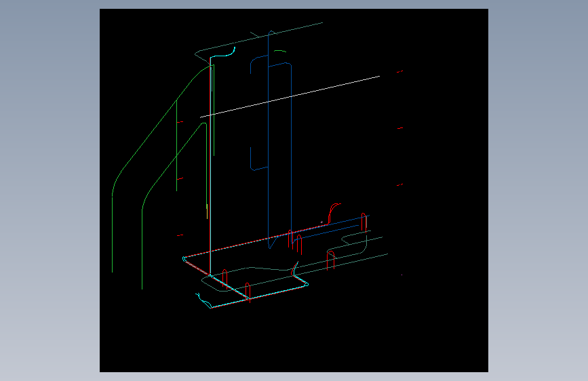
Task: Select the cyan curved hook at top
Action: pyautogui.click(x=222, y=53)
